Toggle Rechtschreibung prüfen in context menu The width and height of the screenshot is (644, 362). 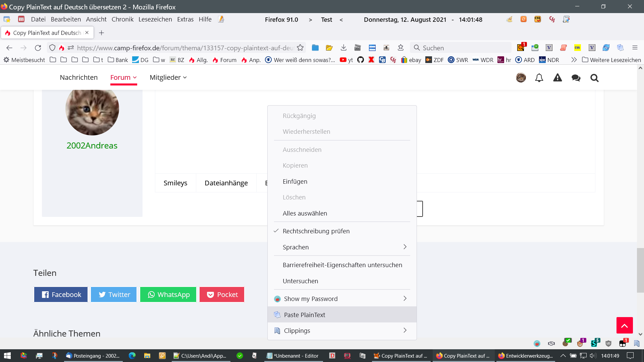316,231
